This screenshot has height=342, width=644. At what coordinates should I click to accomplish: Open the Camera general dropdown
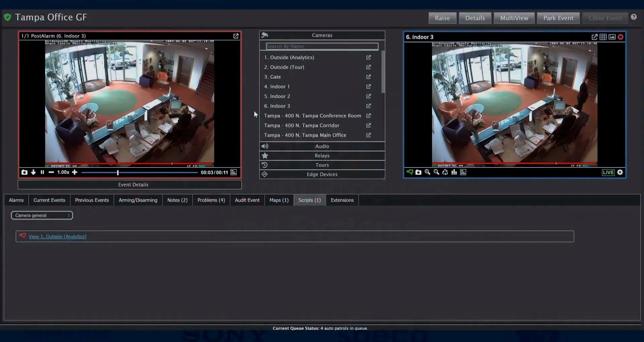pyautogui.click(x=42, y=215)
